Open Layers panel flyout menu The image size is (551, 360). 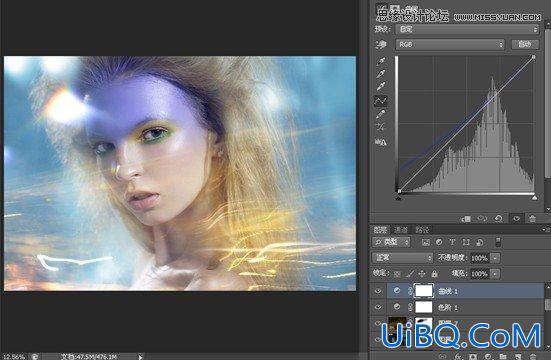pyautogui.click(x=546, y=230)
